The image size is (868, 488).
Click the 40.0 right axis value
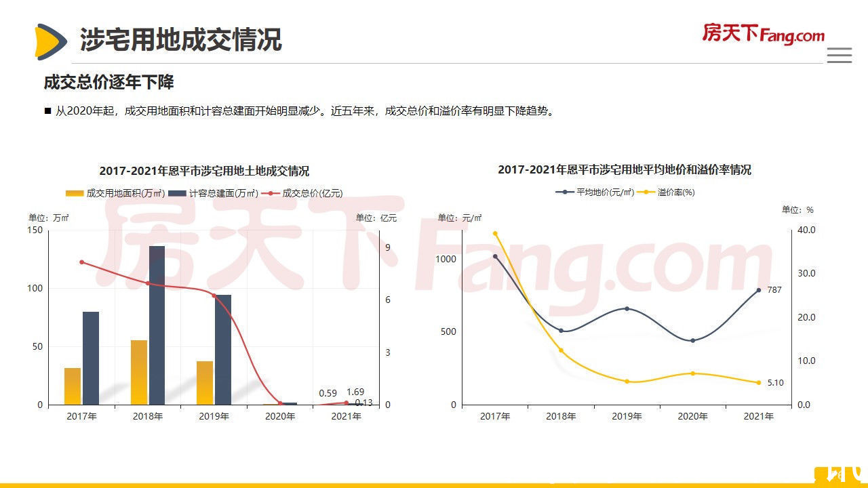(806, 230)
